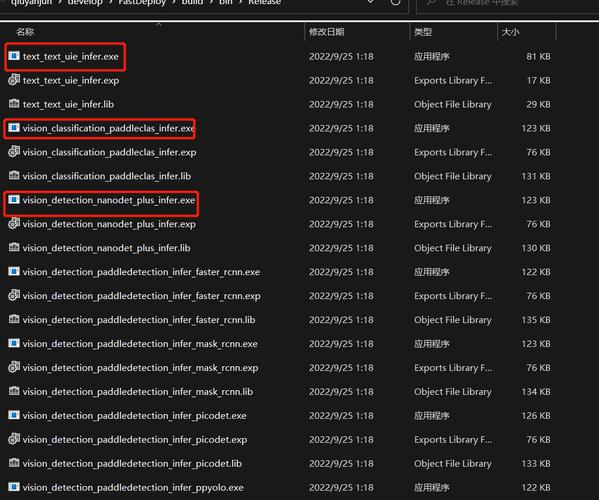
Task: Click the 133 KB size cell
Action: (x=536, y=463)
